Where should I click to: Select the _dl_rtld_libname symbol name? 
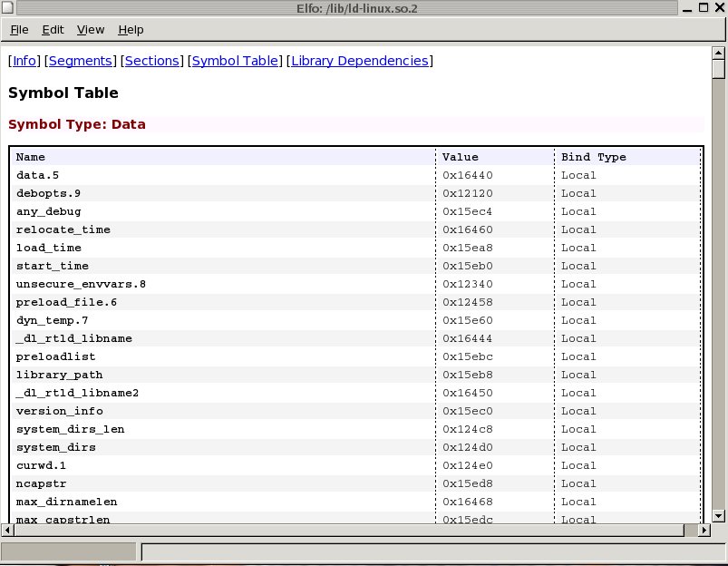pyautogui.click(x=73, y=338)
